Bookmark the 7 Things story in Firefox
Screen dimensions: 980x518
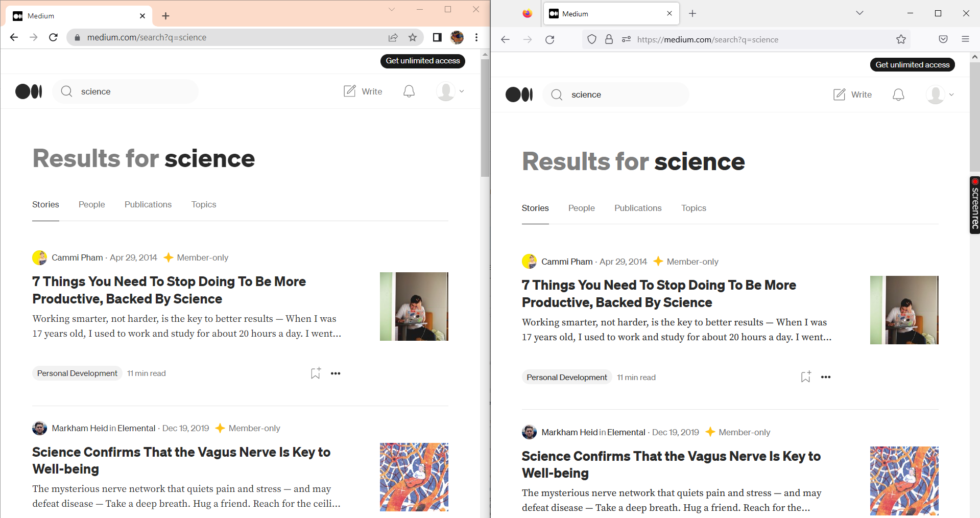pos(805,376)
